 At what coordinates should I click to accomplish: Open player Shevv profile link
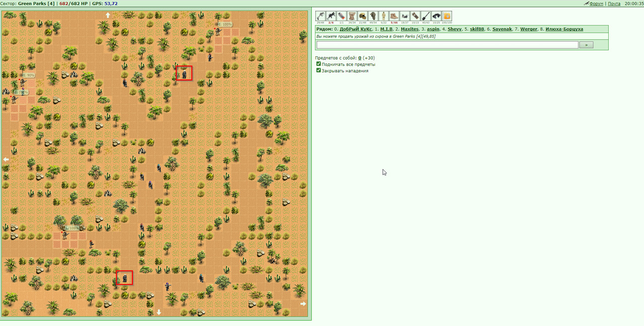(454, 29)
